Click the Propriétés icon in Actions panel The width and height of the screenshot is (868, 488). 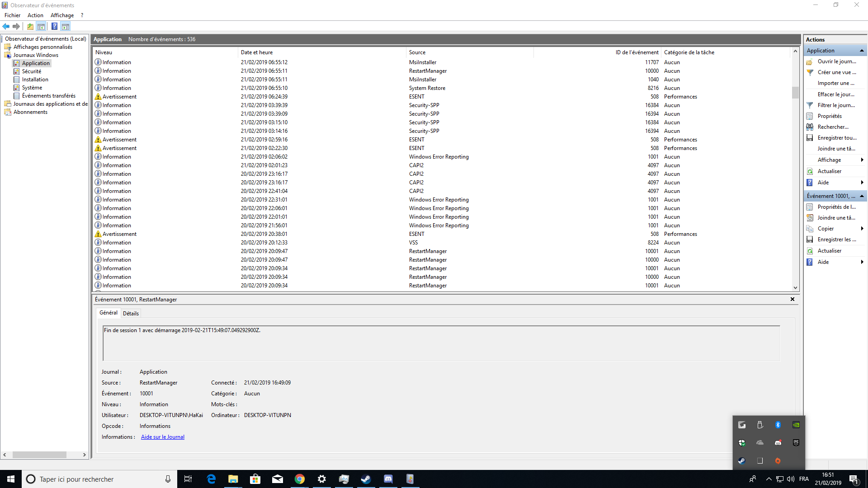pyautogui.click(x=810, y=116)
